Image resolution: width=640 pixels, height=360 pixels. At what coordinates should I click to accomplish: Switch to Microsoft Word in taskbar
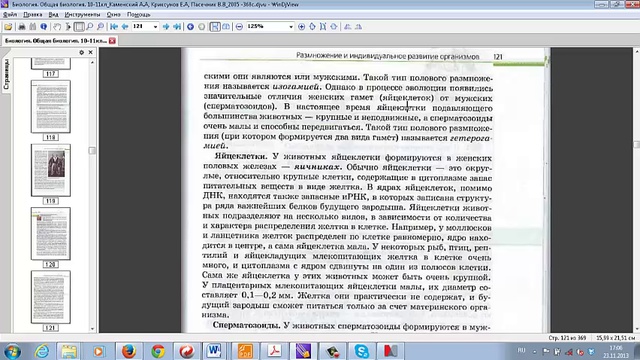(214, 351)
